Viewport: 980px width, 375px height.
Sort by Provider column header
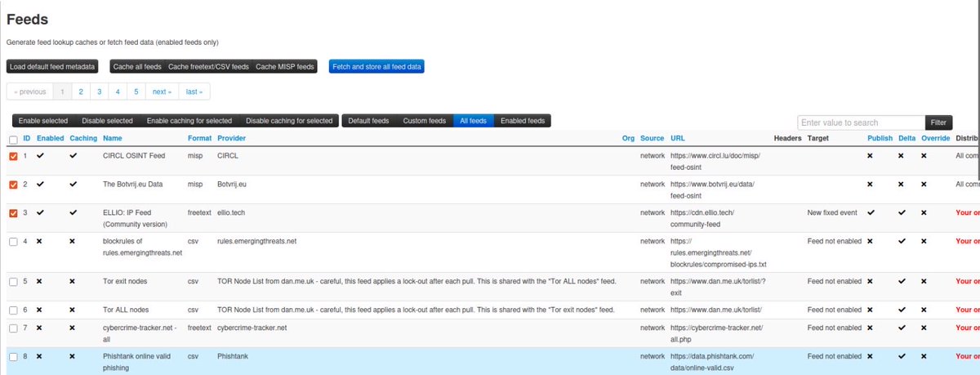click(231, 139)
